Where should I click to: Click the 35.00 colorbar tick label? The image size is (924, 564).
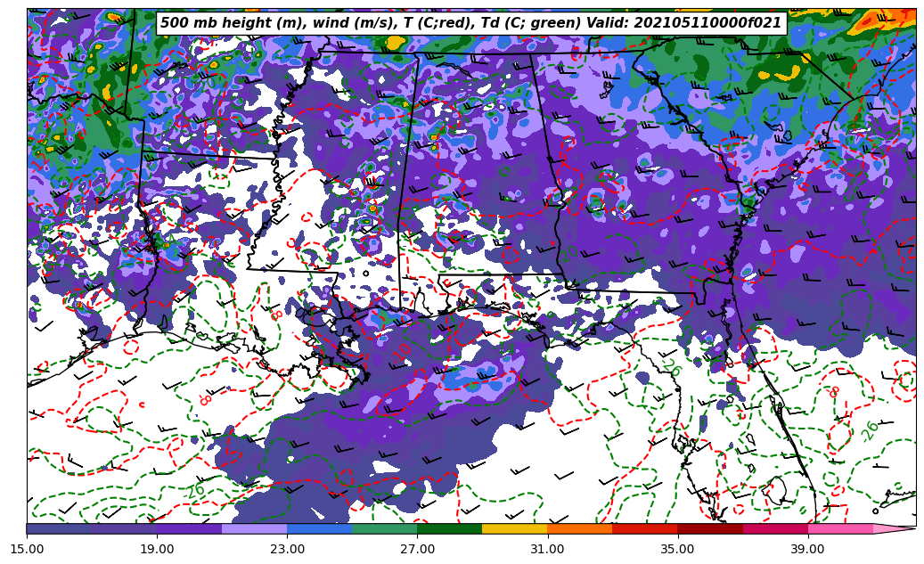pyautogui.click(x=677, y=549)
